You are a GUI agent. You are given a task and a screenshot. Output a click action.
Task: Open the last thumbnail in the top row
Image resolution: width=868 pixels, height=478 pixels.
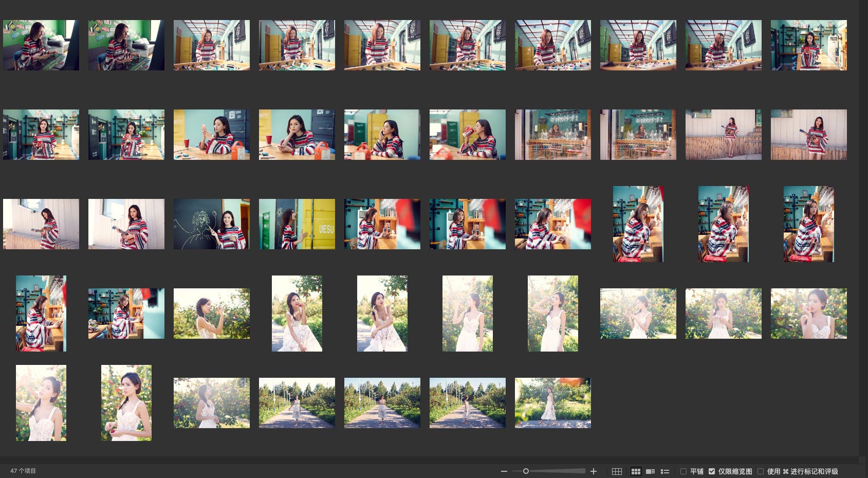[x=808, y=45]
